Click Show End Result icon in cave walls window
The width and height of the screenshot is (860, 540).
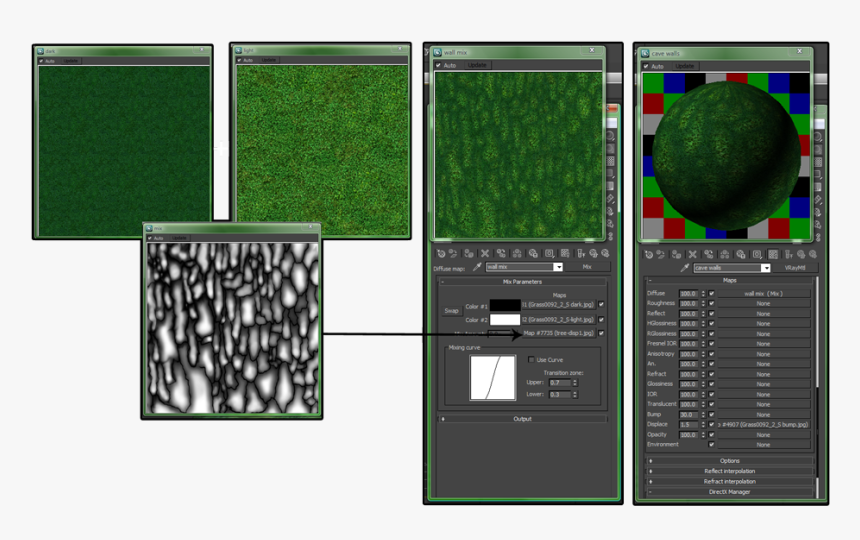[789, 254]
